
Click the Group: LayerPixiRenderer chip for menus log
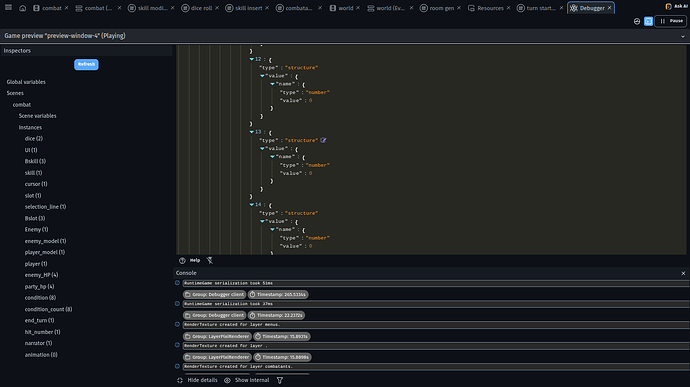pos(217,336)
